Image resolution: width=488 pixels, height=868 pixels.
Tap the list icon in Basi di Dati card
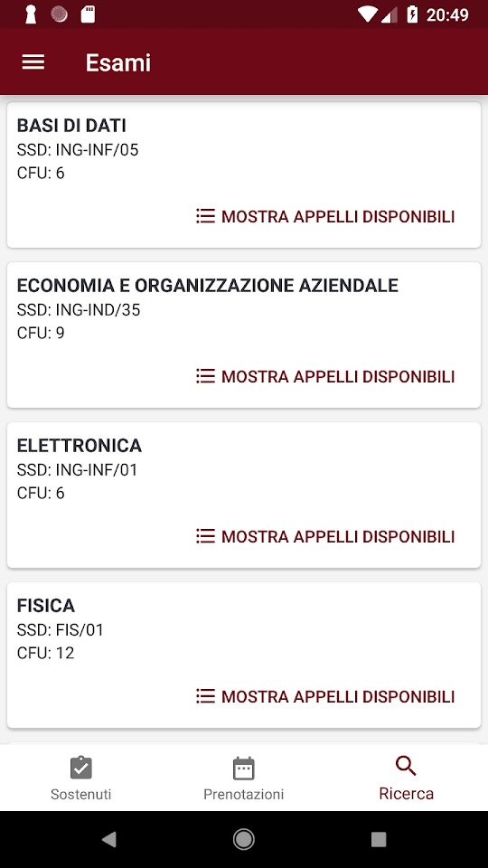click(205, 216)
